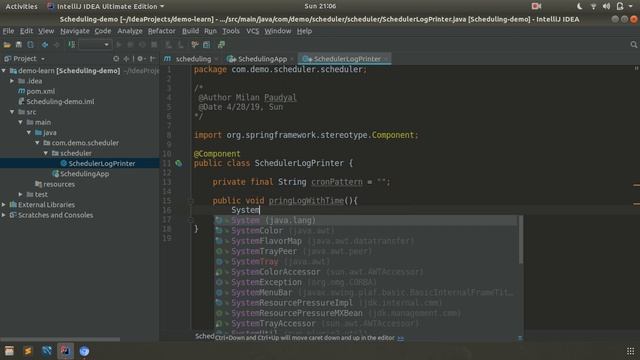Open the run configuration dropdown
This screenshot has height=360, width=640.
pos(95,44)
